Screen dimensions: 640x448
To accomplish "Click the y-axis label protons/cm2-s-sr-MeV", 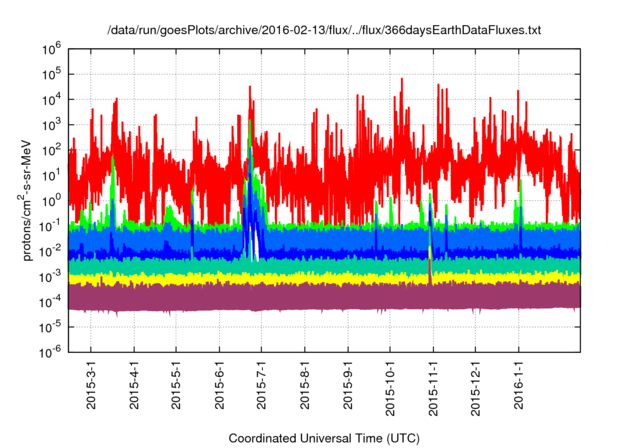I will 26,200.
